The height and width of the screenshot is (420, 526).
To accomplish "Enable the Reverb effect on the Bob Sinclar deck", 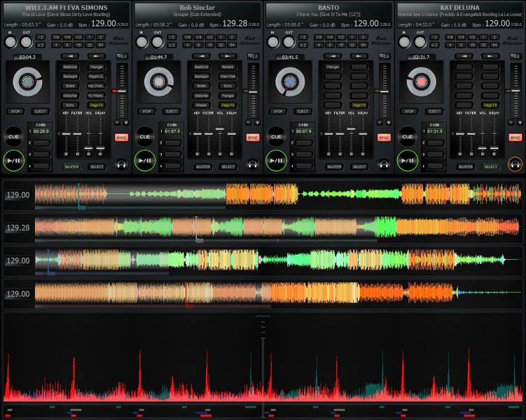I will click(x=228, y=67).
